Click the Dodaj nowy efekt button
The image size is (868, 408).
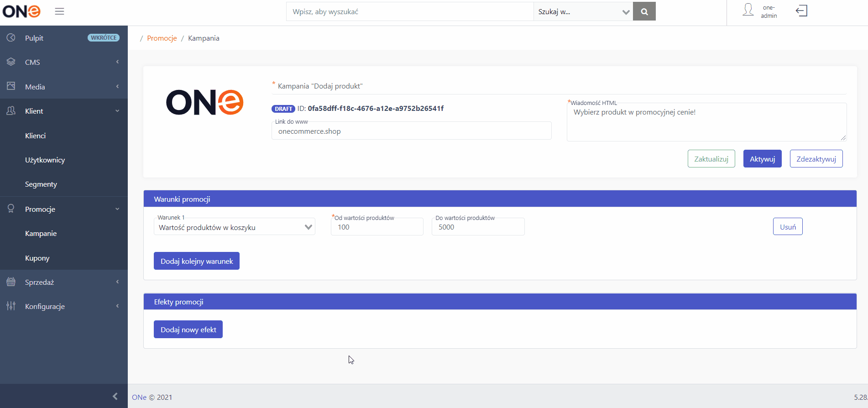[188, 330]
